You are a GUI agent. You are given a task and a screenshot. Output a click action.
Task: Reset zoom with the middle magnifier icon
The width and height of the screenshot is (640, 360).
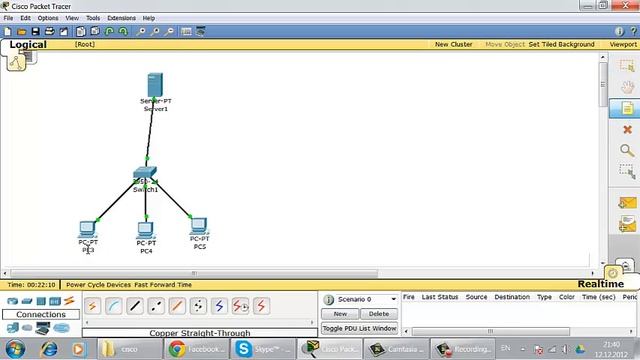click(155, 31)
